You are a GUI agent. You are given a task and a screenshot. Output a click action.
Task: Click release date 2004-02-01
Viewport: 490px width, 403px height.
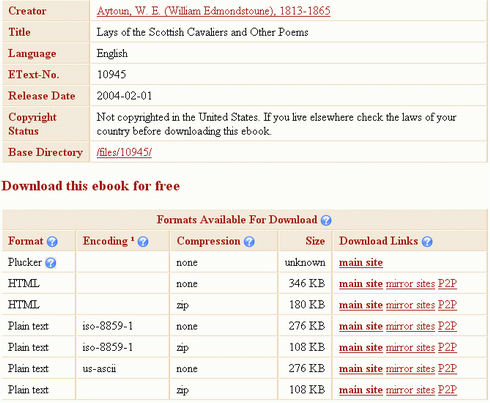click(x=124, y=96)
